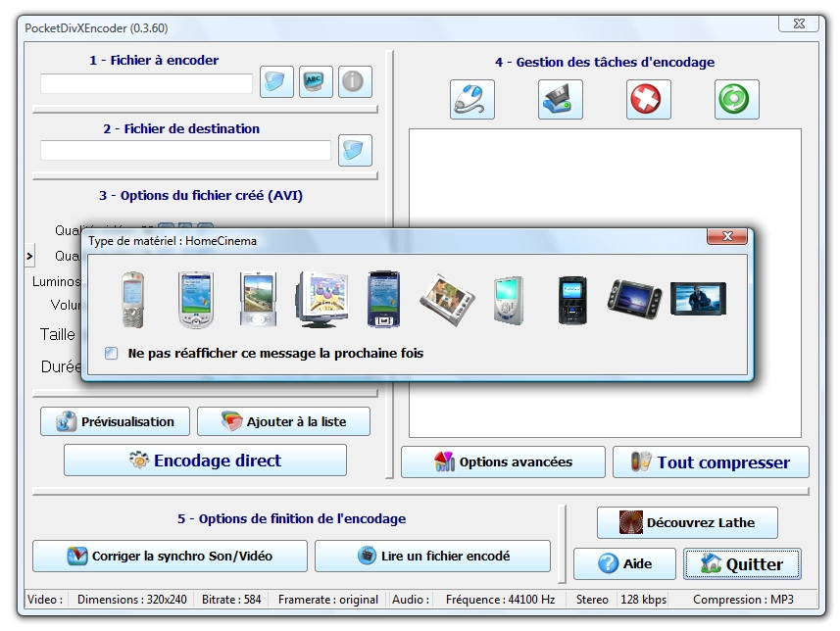This screenshot has width=840, height=631.
Task: Click the save task list icon
Action: [x=560, y=99]
